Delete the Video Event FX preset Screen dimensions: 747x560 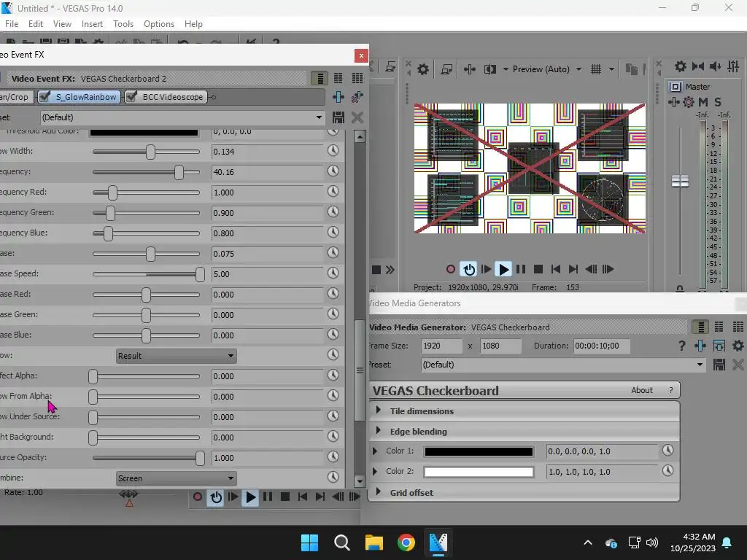(x=357, y=117)
